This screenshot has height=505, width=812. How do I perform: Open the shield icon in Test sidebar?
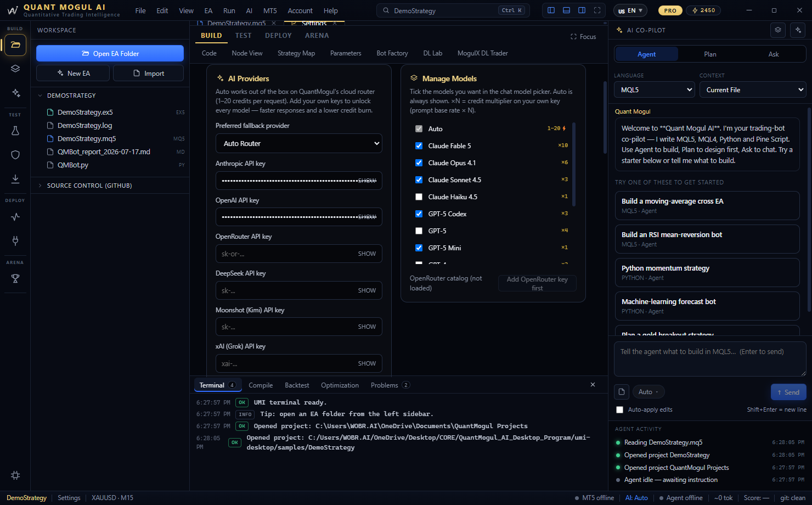pyautogui.click(x=15, y=155)
